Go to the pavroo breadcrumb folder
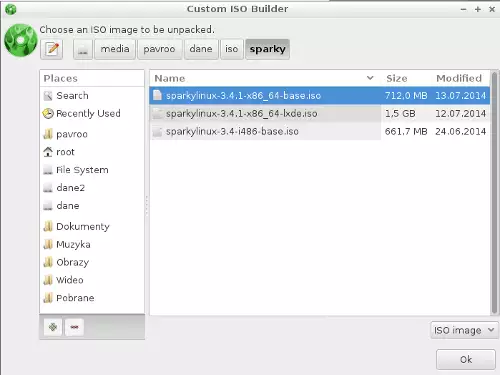Viewport: 500px width, 375px height. 159,49
